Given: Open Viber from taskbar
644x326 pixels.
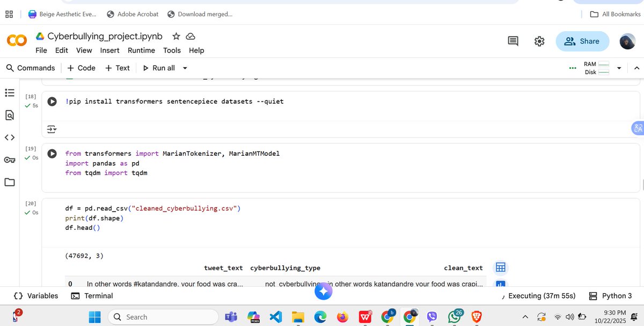Looking at the screenshot, I should pos(432,317).
